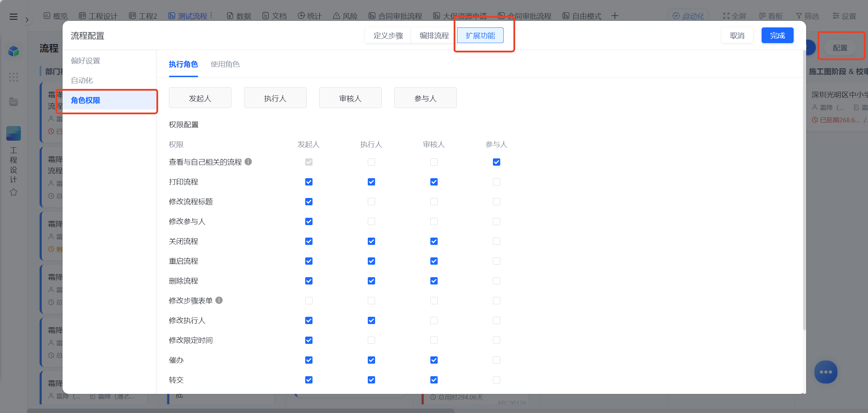Switch to the 工程2 tab

pos(143,16)
